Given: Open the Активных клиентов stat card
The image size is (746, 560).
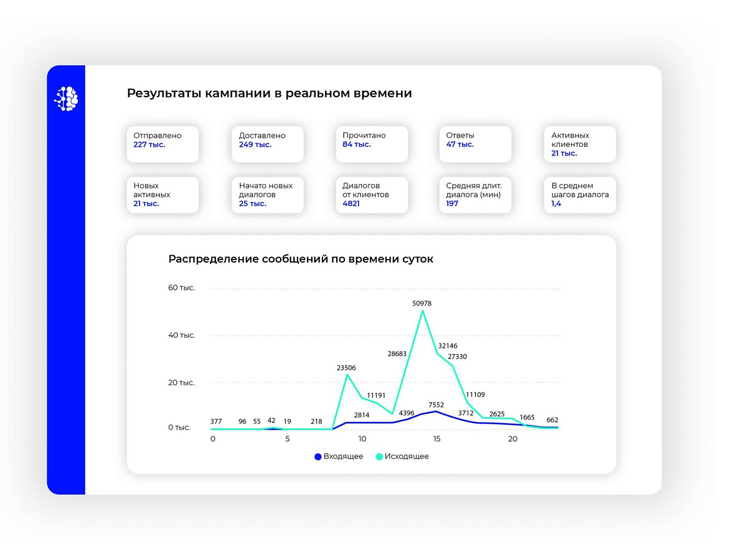Looking at the screenshot, I should 580,144.
